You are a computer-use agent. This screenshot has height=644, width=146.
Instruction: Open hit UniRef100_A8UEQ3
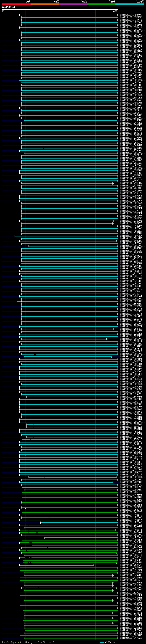coord(131,25)
